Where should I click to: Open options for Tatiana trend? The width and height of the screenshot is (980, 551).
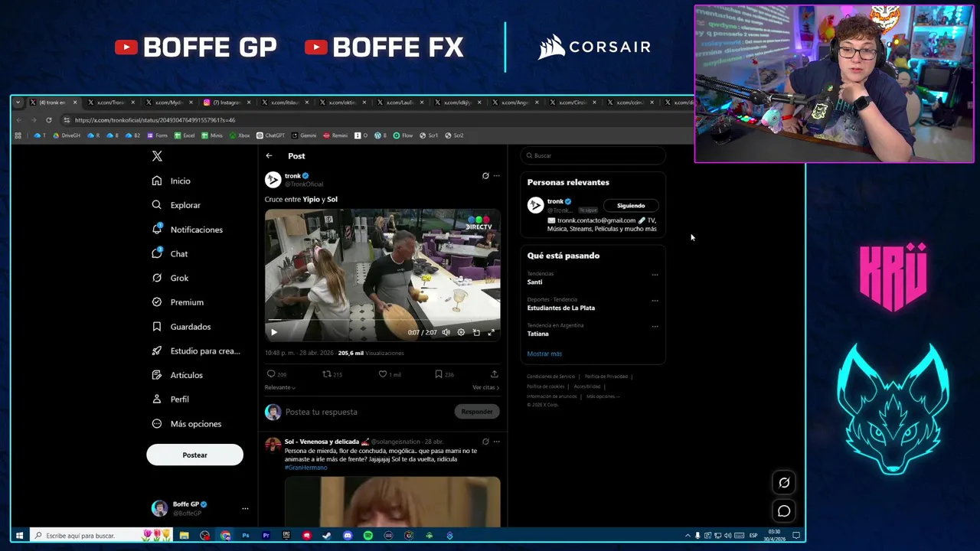pyautogui.click(x=655, y=326)
